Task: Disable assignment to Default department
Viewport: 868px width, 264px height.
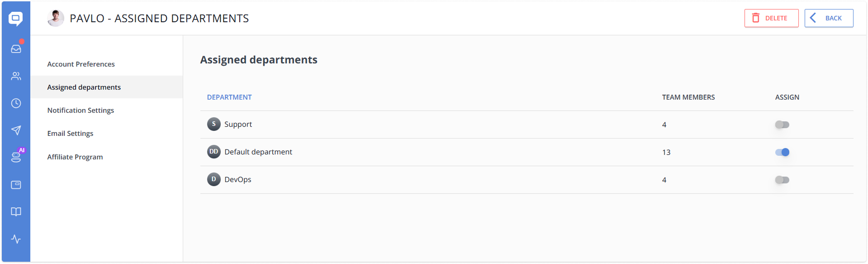Action: [x=782, y=152]
